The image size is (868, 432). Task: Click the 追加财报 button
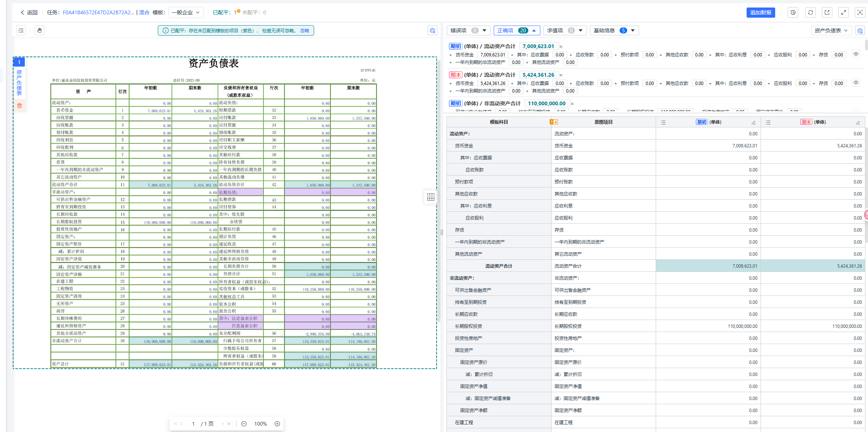pyautogui.click(x=761, y=12)
